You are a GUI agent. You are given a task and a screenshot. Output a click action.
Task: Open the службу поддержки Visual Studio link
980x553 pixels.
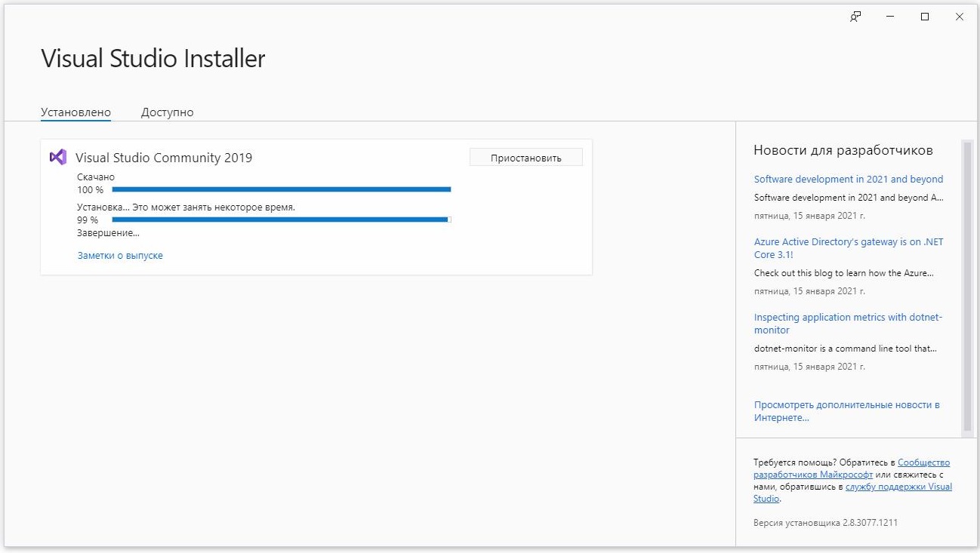pyautogui.click(x=852, y=493)
